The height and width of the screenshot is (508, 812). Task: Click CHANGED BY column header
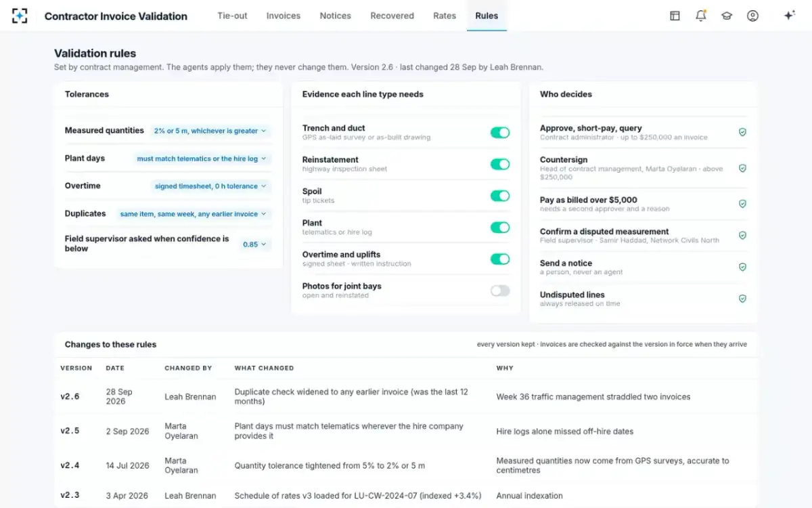pyautogui.click(x=188, y=368)
